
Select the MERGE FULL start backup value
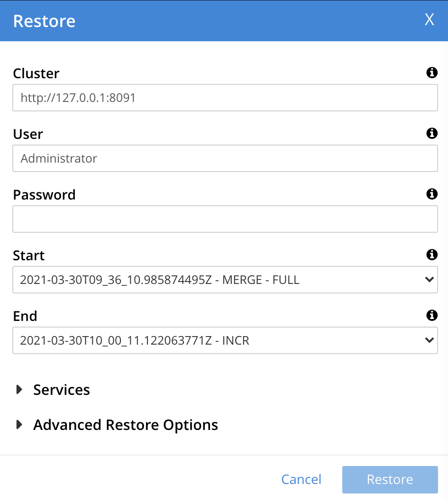point(159,280)
